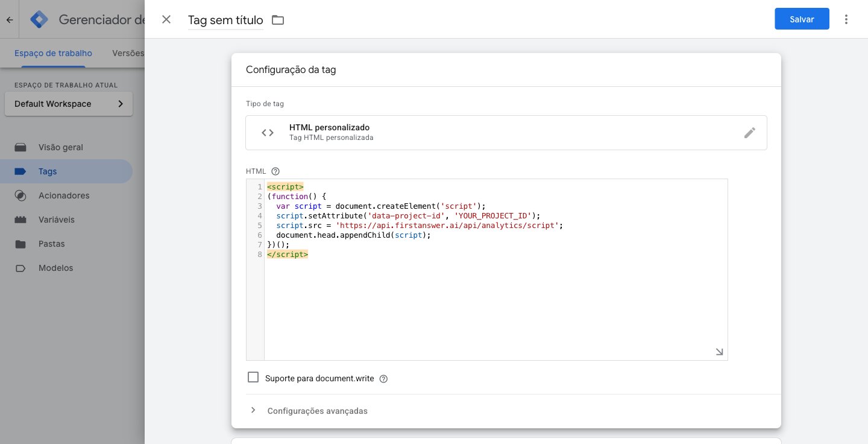The height and width of the screenshot is (444, 868).
Task: Open the three-dot more options menu
Action: pyautogui.click(x=846, y=19)
